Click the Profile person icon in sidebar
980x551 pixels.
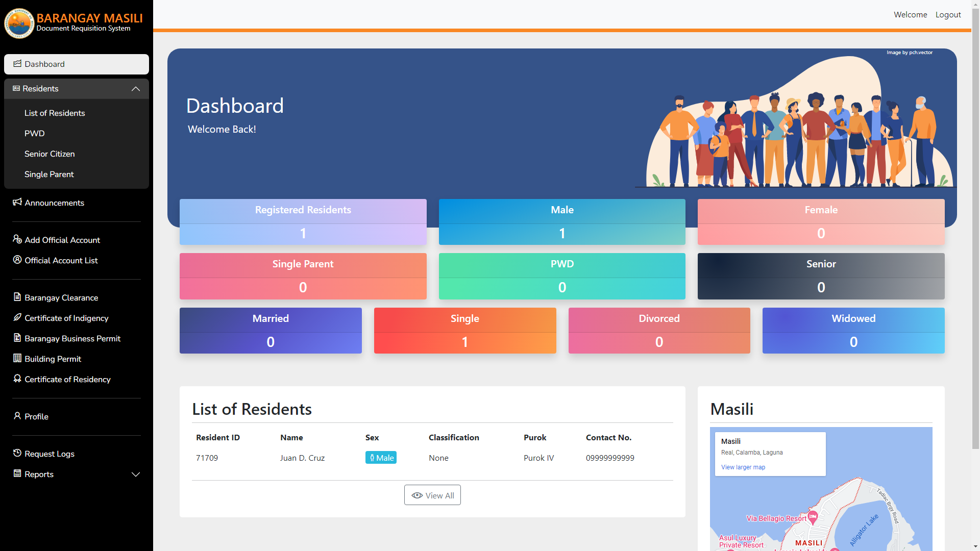click(x=17, y=416)
